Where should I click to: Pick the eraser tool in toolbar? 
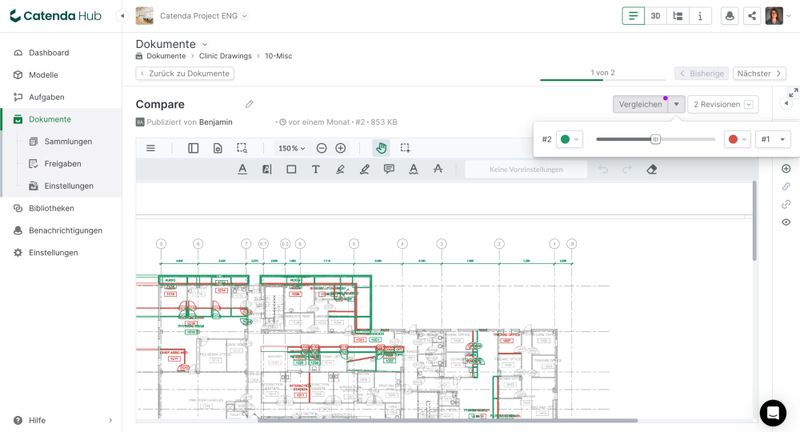point(652,169)
